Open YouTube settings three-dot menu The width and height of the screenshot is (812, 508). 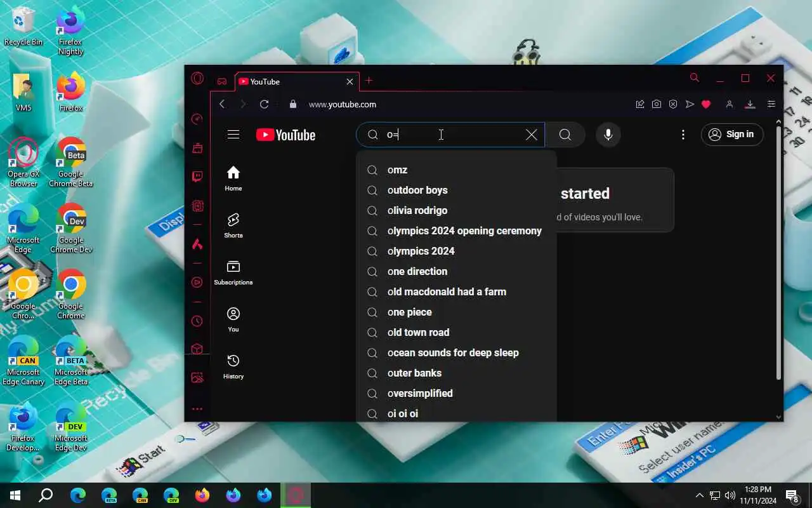pos(683,135)
